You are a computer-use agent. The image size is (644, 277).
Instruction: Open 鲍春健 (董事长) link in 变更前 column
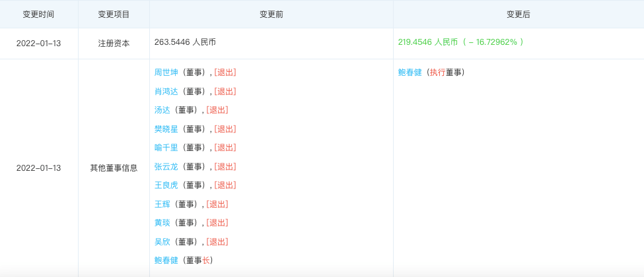(166, 261)
